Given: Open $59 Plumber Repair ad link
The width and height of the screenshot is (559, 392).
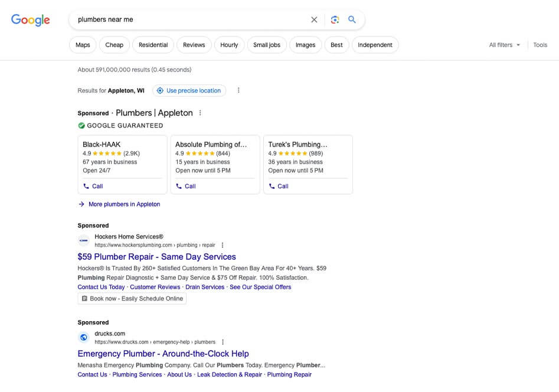Looking at the screenshot, I should coord(156,257).
